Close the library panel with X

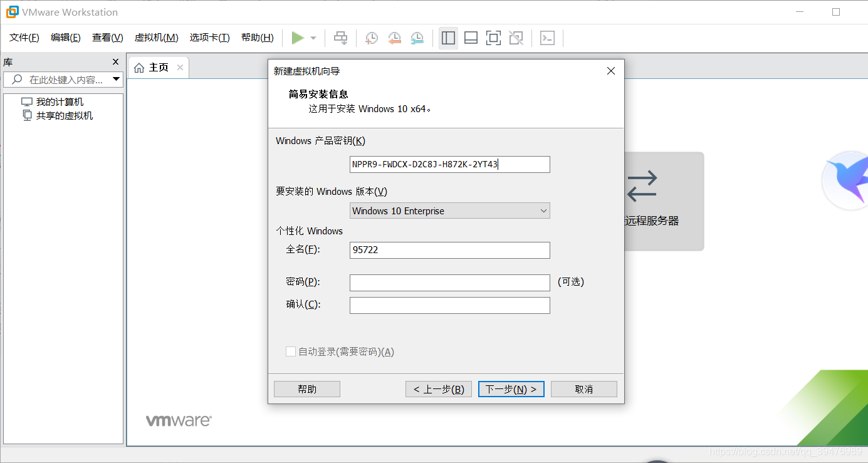[115, 62]
